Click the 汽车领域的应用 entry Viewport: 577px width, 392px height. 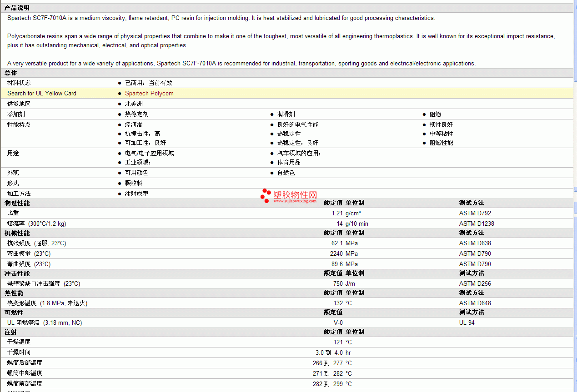(299, 153)
